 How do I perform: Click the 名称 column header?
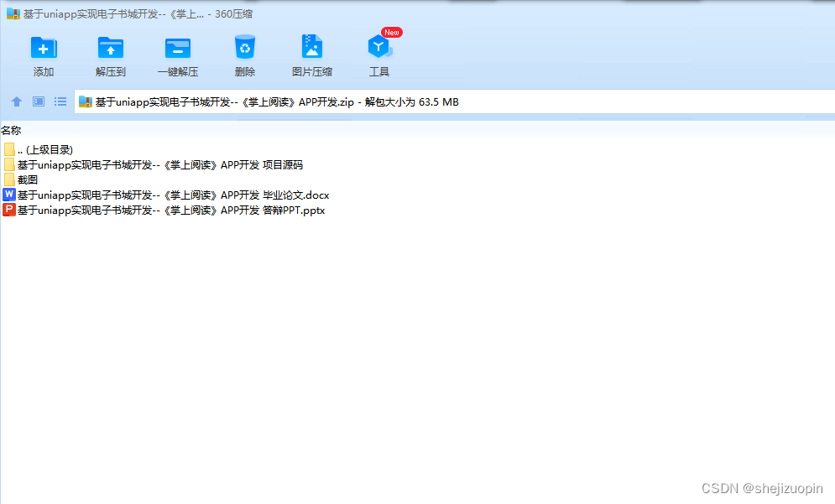[11, 130]
